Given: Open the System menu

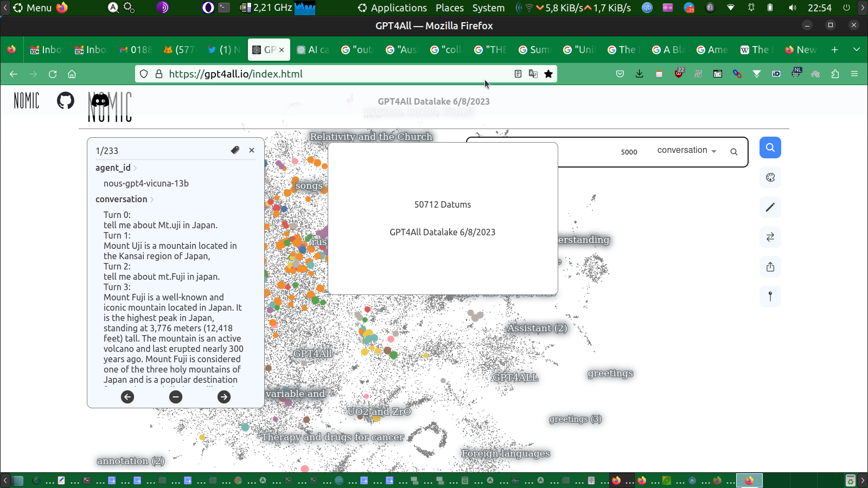Looking at the screenshot, I should (488, 8).
